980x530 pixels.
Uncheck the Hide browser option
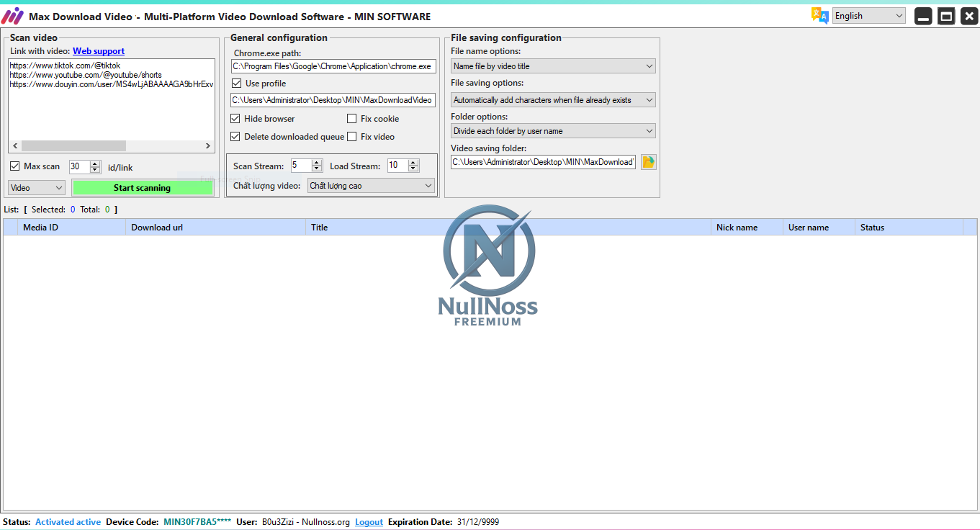[235, 118]
